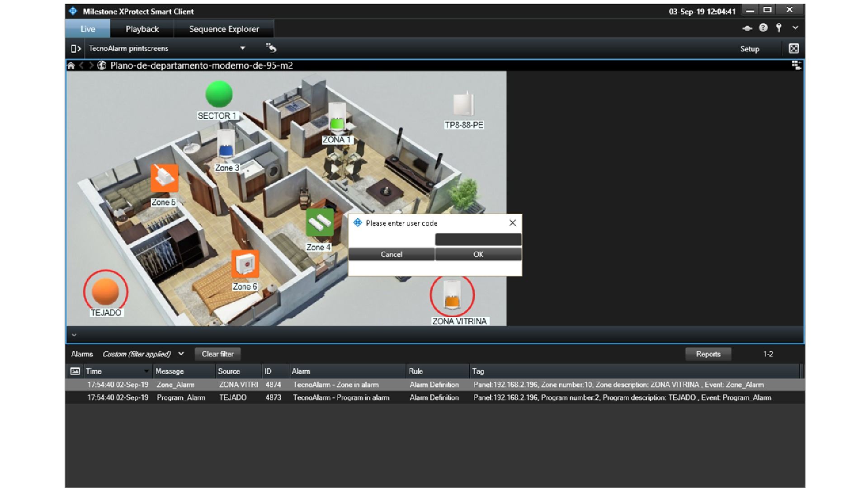Navigate forward in the map history
Screen dimensions: 868x488
[91, 66]
